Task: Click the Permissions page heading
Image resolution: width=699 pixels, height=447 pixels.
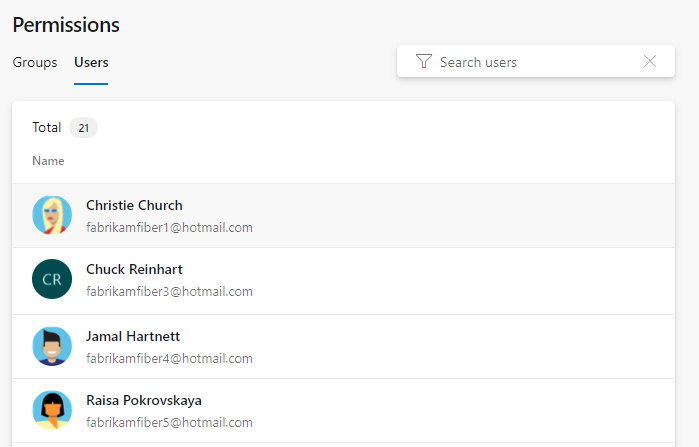Action: pos(66,25)
